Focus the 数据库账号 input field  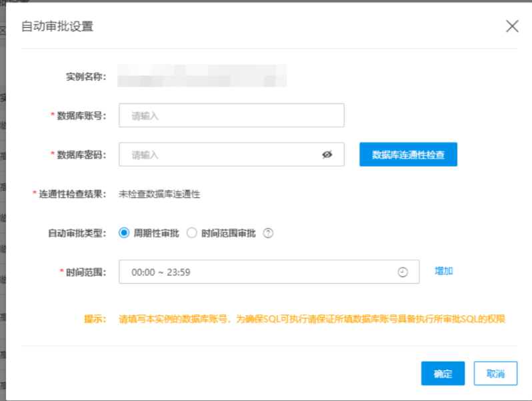point(231,115)
